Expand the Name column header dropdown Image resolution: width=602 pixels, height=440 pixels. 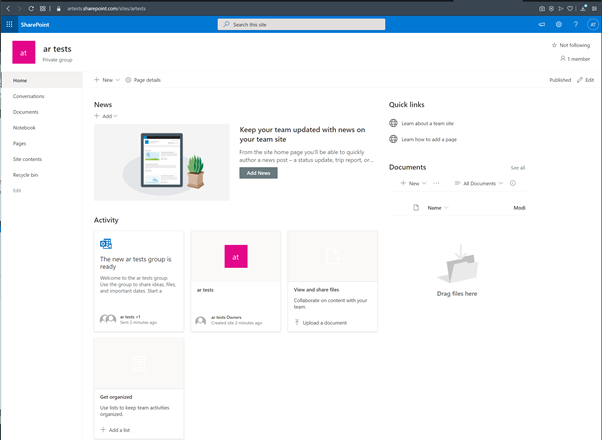tap(438, 208)
